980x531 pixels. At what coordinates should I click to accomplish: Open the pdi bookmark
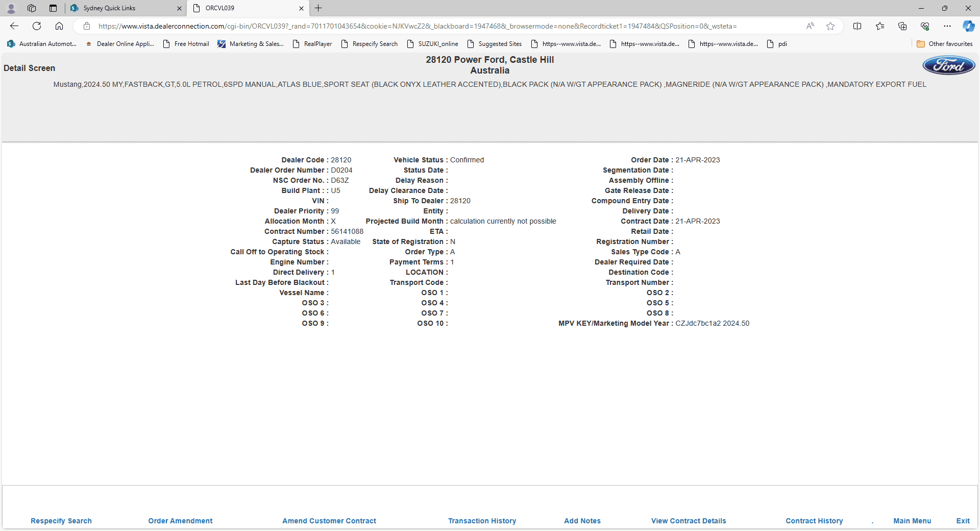777,44
